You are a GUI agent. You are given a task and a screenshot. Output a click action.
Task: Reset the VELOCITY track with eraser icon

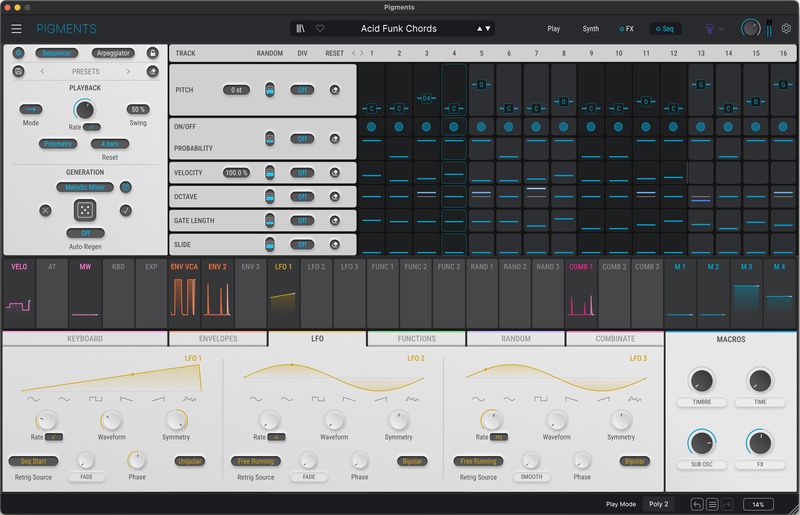click(x=335, y=173)
